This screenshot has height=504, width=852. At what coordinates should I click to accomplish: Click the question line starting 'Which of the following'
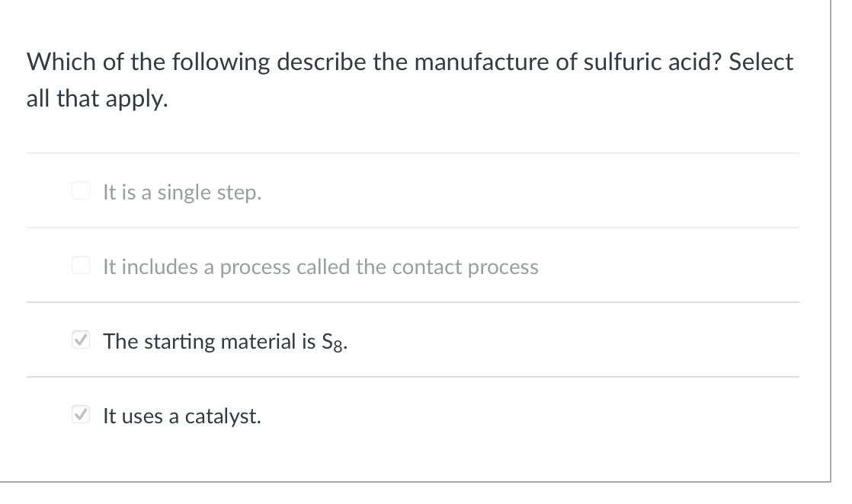409,62
